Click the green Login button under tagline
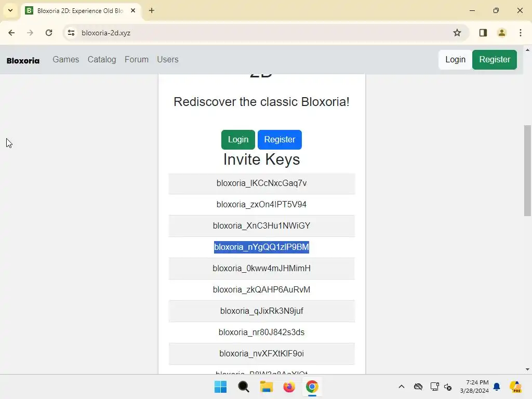The image size is (532, 399). (238, 139)
